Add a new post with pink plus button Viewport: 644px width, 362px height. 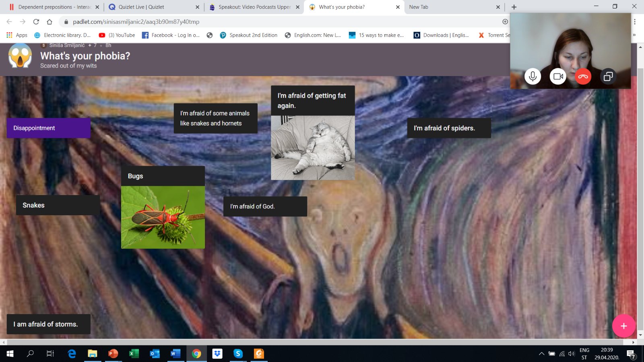[x=623, y=326]
